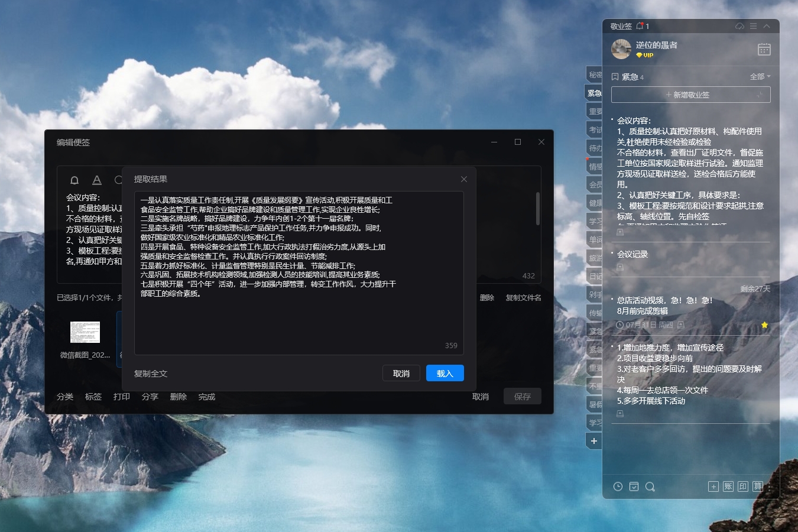
Task: Switch to the 暑假 category tab
Action: 595,404
